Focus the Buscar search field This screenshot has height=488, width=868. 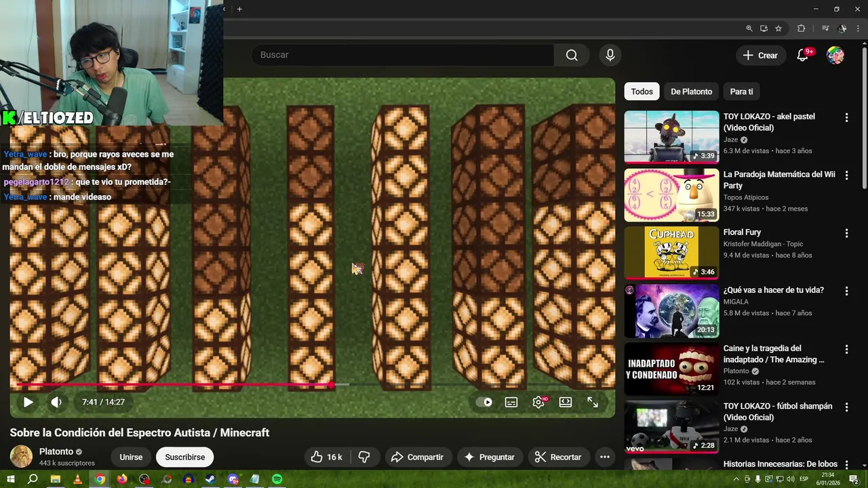[403, 55]
